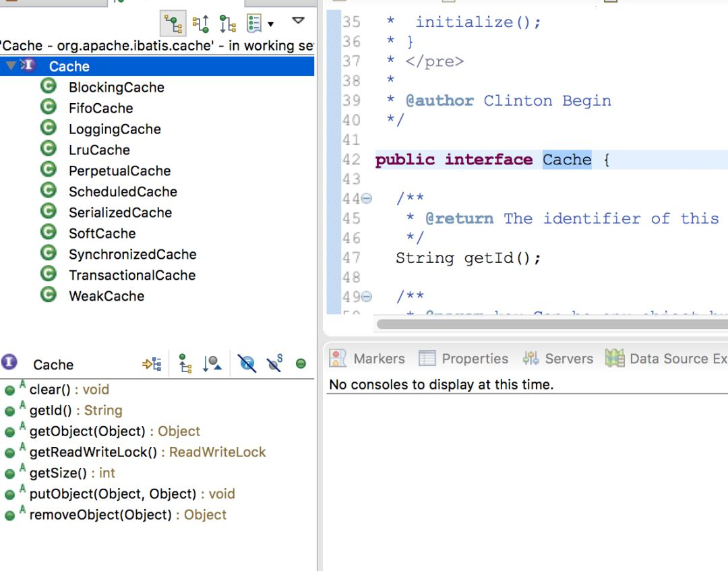Viewport: 728px width, 571px height.
Task: Click the getId() declaration in editor
Action: pos(468,258)
